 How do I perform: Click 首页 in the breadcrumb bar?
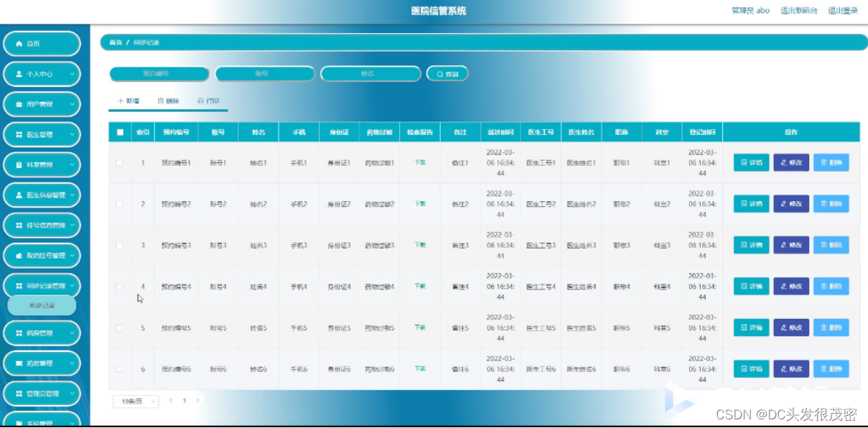pos(116,43)
